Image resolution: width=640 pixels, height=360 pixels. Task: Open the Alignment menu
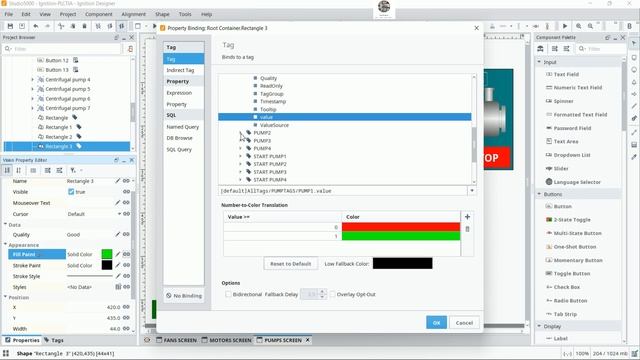[x=133, y=14]
